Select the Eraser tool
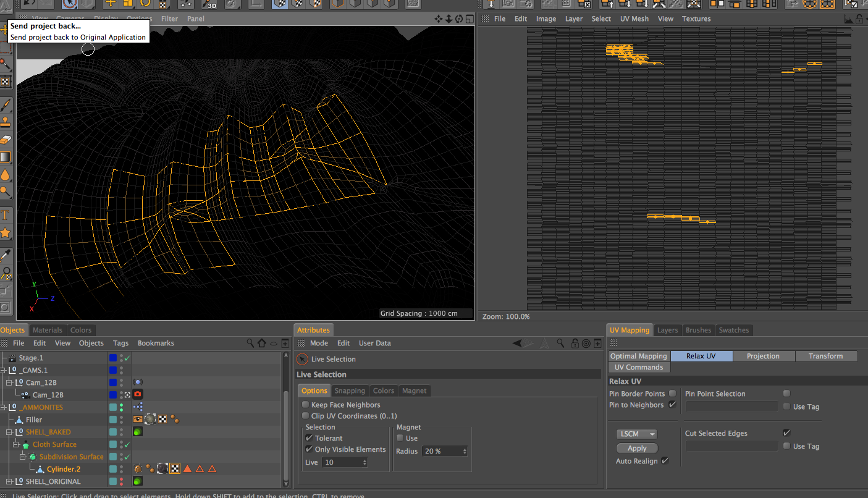This screenshot has width=868, height=498. click(x=5, y=139)
